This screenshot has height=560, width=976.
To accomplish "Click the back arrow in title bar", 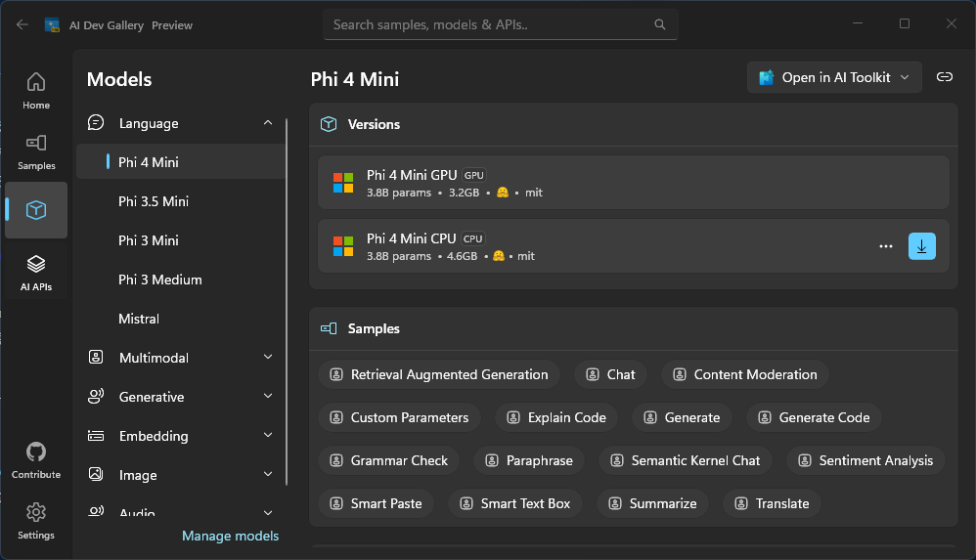I will click(x=22, y=24).
